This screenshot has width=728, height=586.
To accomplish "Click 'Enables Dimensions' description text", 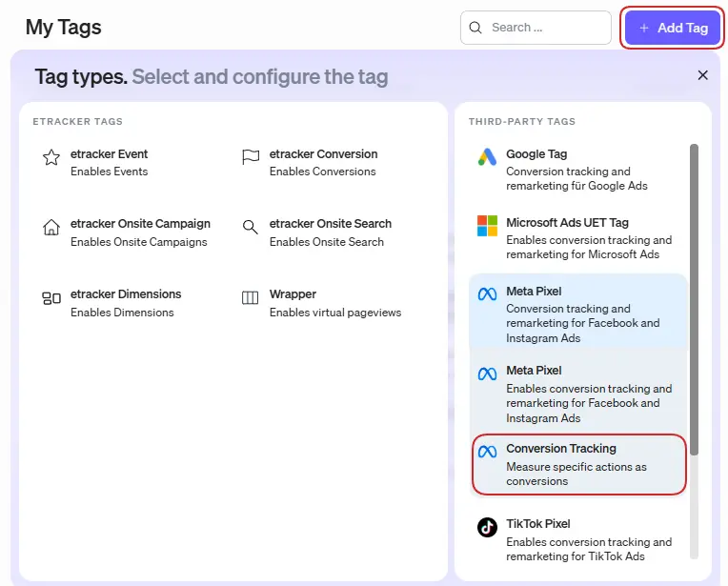I will point(122,313).
